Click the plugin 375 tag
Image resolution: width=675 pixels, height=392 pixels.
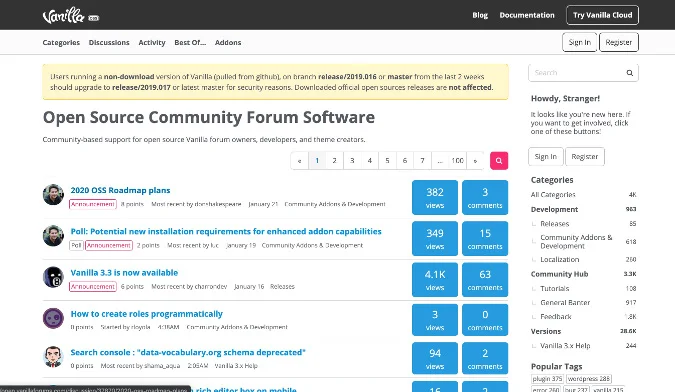pyautogui.click(x=547, y=379)
